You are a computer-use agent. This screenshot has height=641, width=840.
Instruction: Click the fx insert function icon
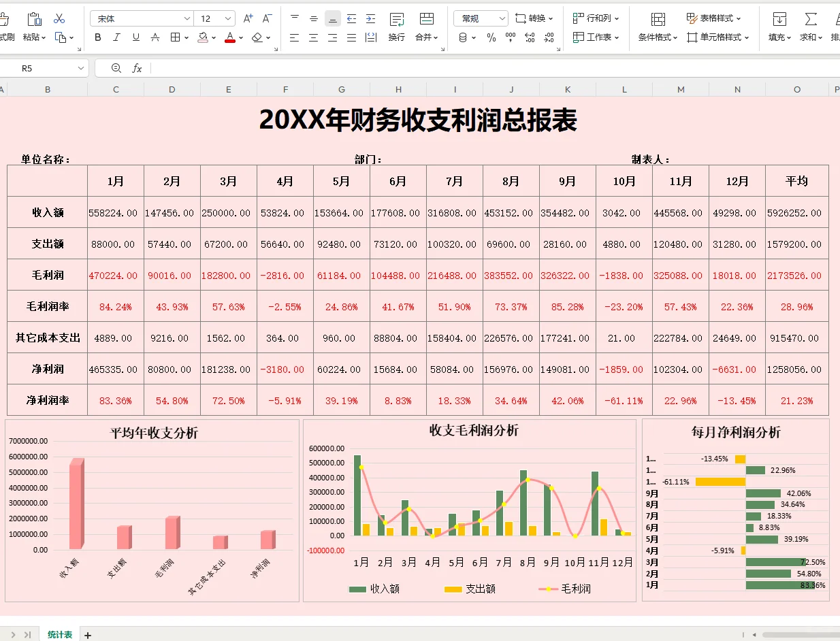click(x=137, y=68)
